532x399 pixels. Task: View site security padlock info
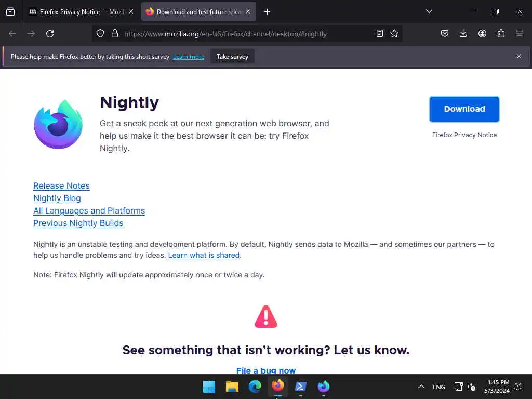(x=115, y=34)
